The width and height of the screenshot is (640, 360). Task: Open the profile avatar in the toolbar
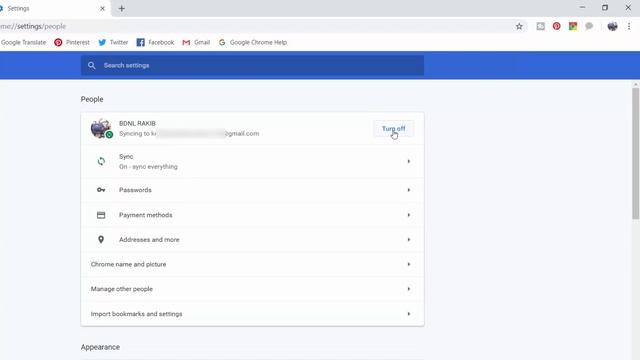(612, 26)
